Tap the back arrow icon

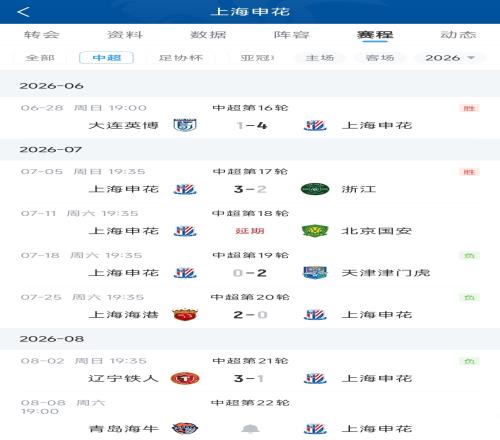tap(23, 12)
